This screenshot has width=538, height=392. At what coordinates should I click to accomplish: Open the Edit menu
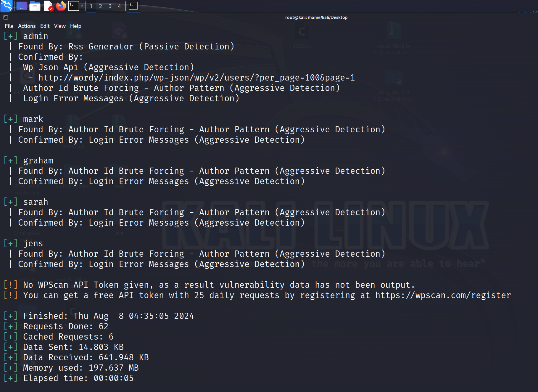tap(45, 26)
